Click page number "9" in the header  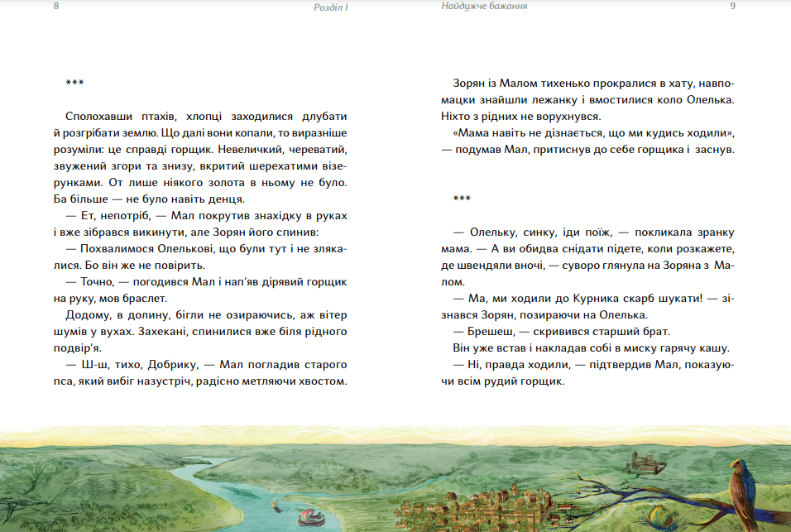732,6
